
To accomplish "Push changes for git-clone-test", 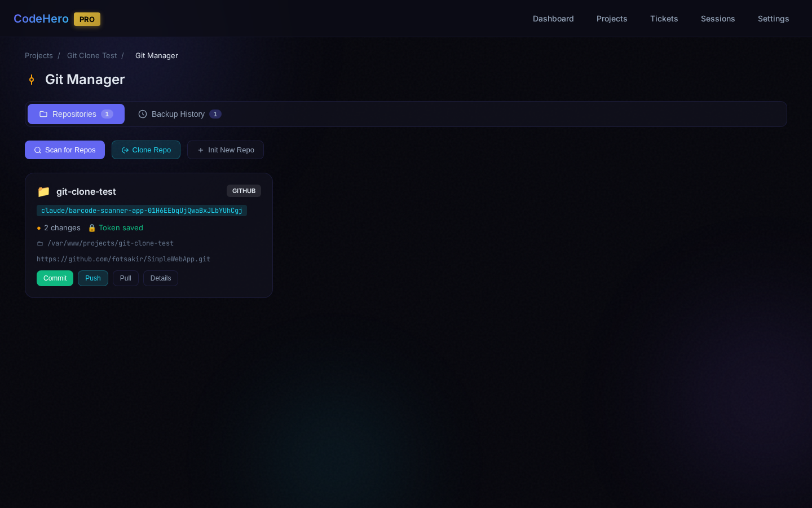I will pyautogui.click(x=93, y=278).
